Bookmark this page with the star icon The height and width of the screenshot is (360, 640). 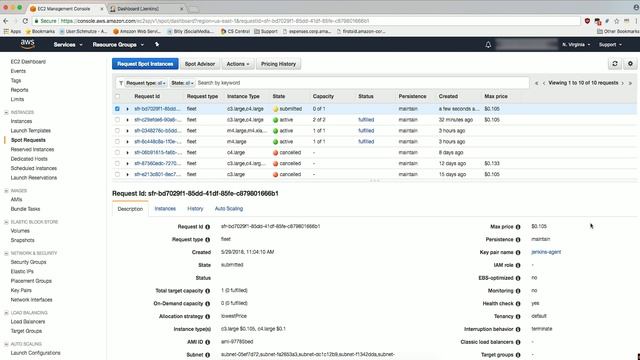[617, 21]
